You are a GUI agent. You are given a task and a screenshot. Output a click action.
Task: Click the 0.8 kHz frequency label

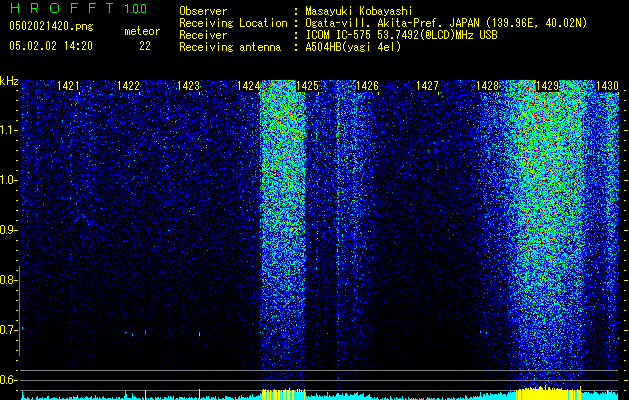point(7,280)
